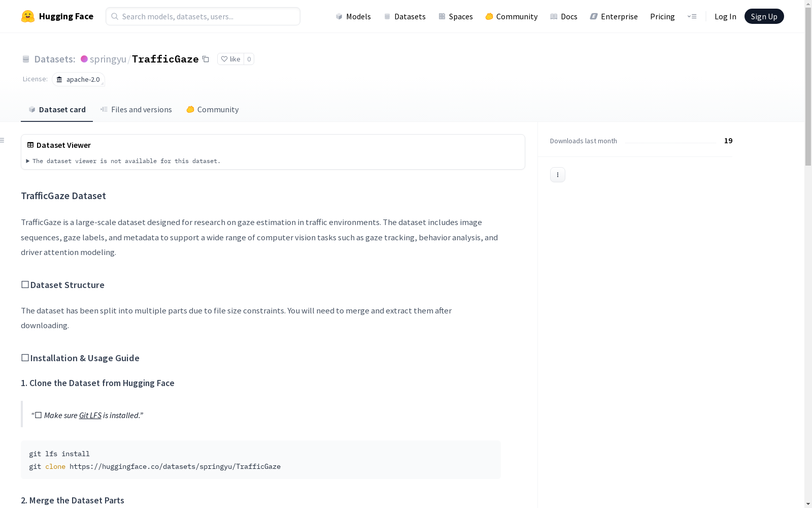Open Community in the top navigation
812x508 pixels.
(x=512, y=16)
